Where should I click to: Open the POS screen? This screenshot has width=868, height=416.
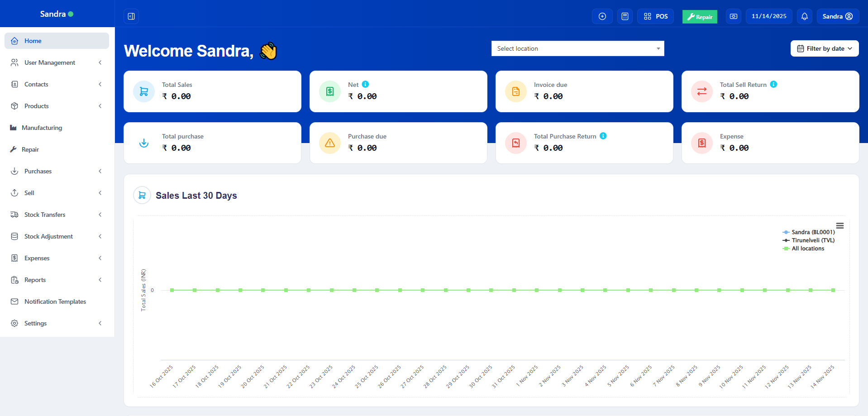coord(655,16)
